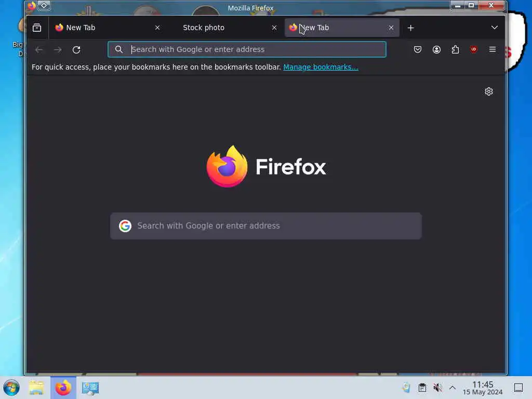Expand the list all tabs dropdown
Screen dimensions: 532x399
pyautogui.click(x=495, y=28)
